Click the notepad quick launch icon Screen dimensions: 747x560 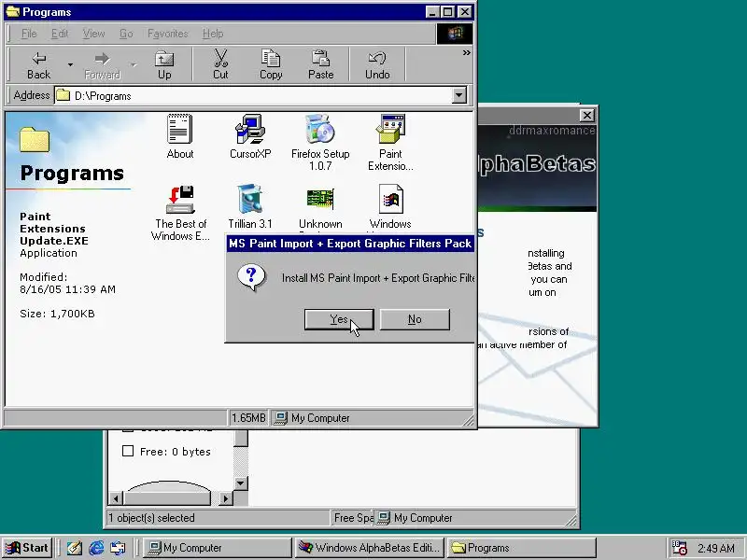click(75, 548)
